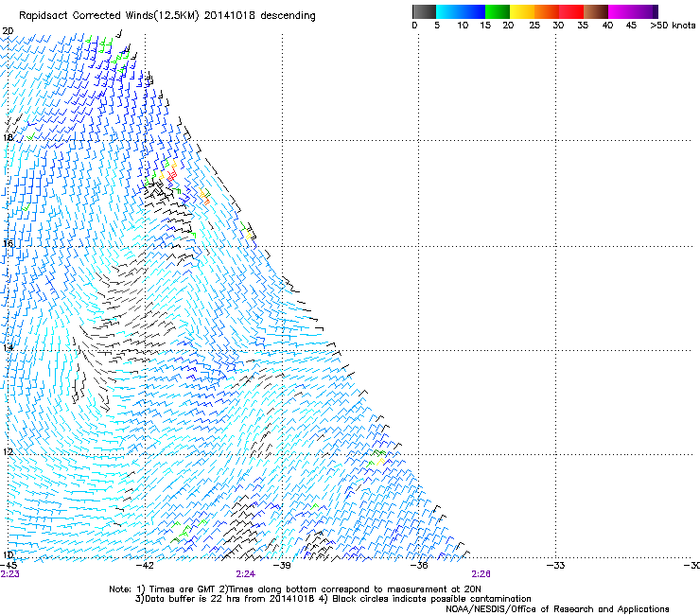Select the yellow 20–25 knots legend segment
The height and width of the screenshot is (615, 700).
click(x=522, y=11)
